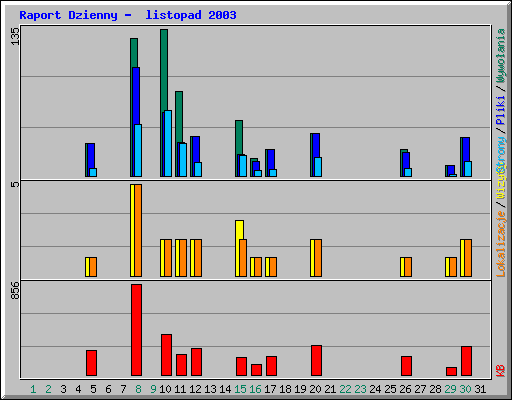
Task: Click day number "16" on the x-axis
Action: point(255,389)
